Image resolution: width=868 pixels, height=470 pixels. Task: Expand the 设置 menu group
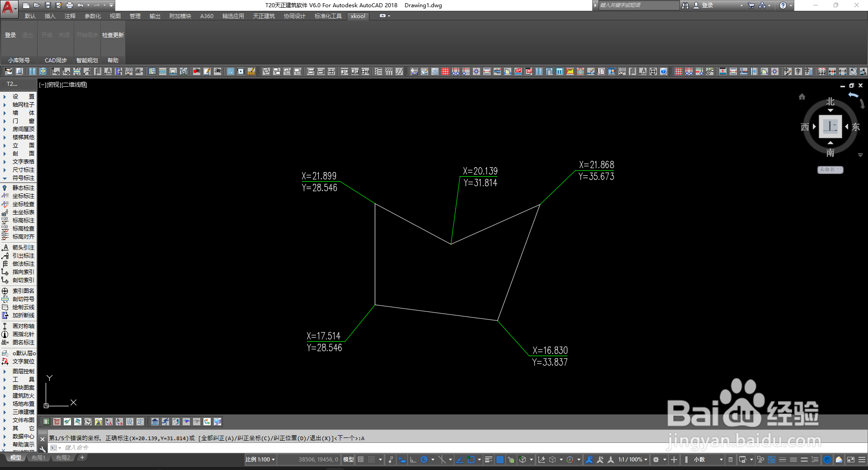click(x=19, y=97)
